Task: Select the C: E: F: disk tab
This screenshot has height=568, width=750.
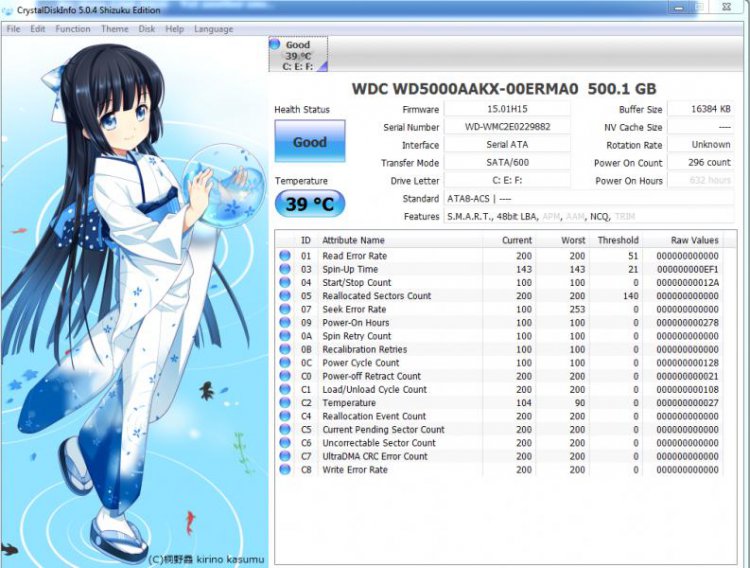Action: tap(297, 56)
